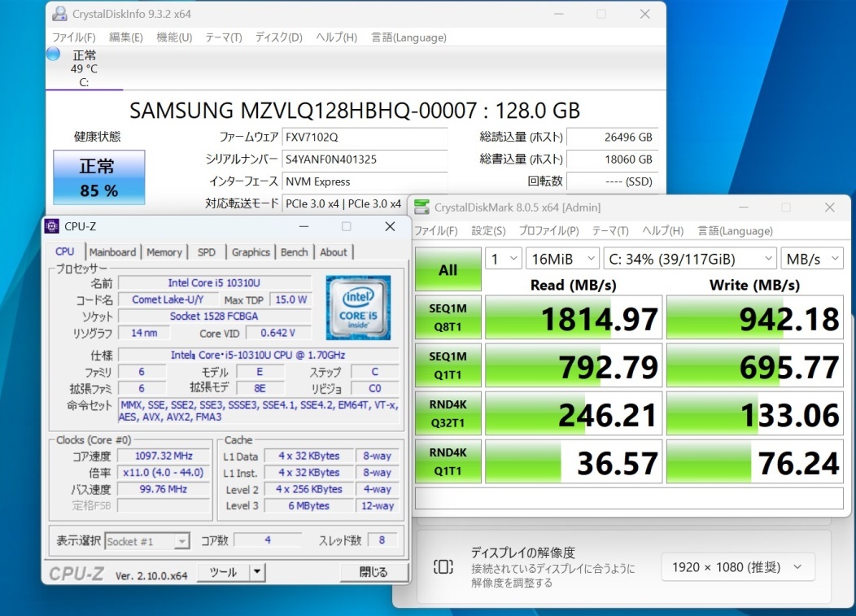
Task: Open ファイル(F) menu in CrystalDiskMark
Action: (435, 230)
